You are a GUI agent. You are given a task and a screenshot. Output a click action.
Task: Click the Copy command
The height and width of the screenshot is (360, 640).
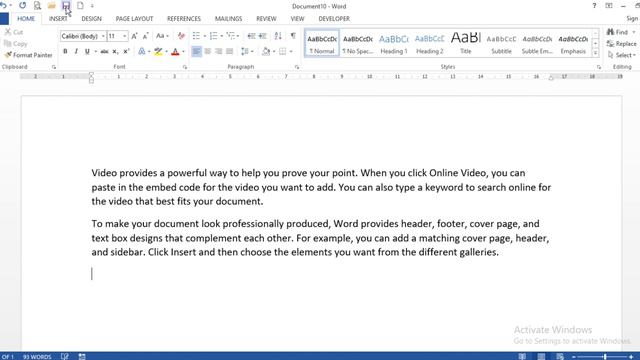16,44
